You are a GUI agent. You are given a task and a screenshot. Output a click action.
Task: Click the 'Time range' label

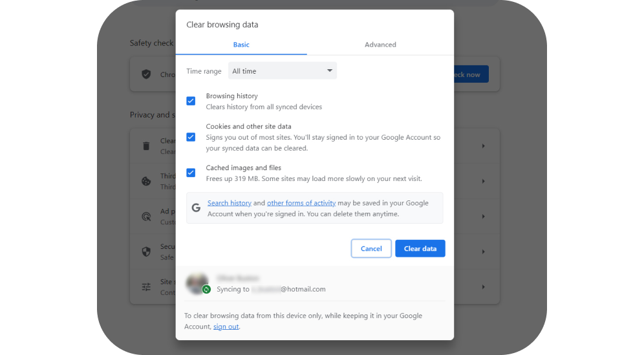pos(204,71)
